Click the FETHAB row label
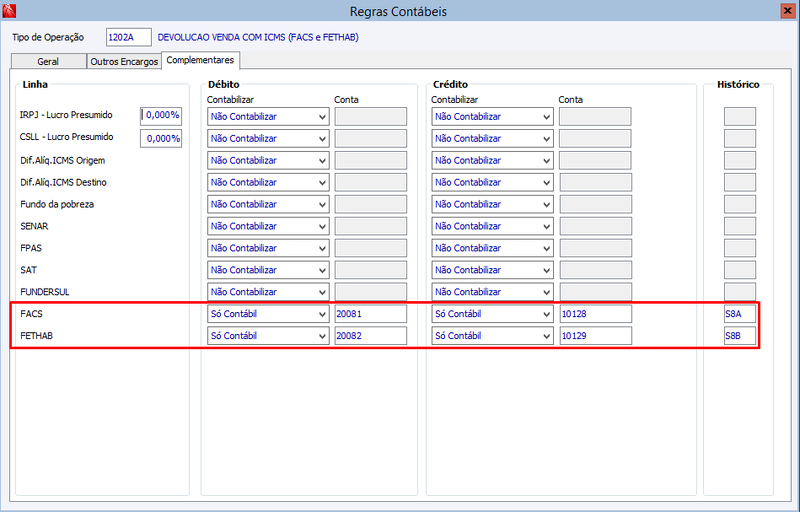Viewport: 800px width, 512px height. pos(36,336)
